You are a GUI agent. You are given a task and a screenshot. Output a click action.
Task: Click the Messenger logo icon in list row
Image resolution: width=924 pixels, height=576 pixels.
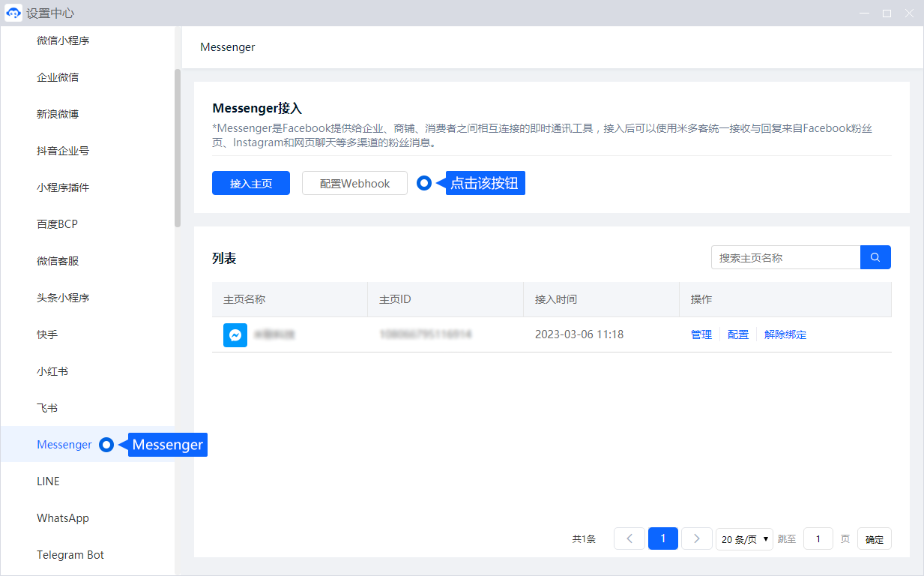click(x=235, y=335)
